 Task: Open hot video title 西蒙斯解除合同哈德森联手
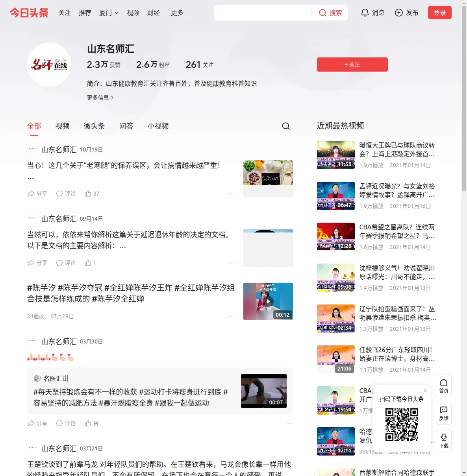(397, 472)
